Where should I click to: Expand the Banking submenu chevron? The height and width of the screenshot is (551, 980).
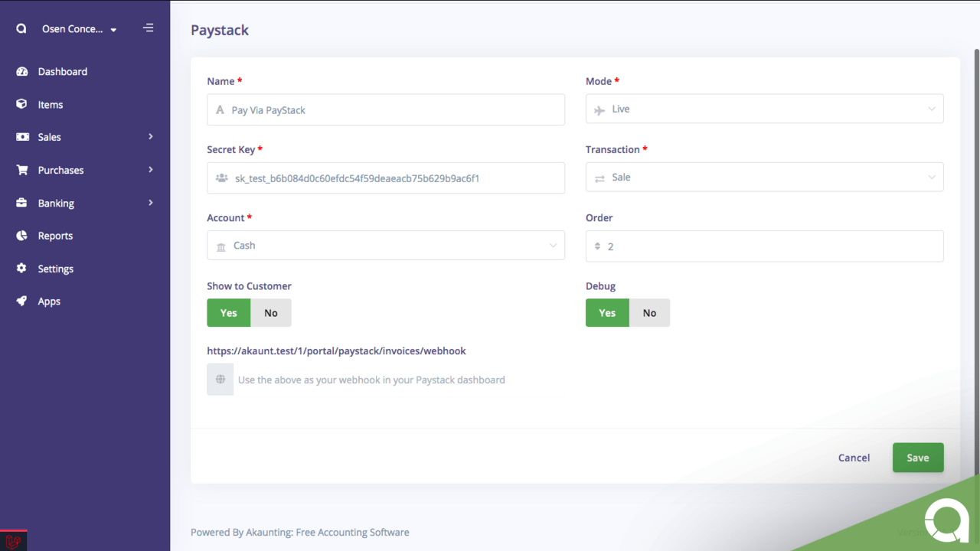(x=151, y=202)
